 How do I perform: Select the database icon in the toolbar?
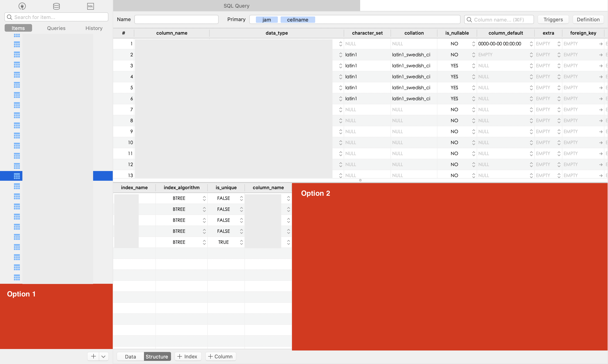point(56,6)
